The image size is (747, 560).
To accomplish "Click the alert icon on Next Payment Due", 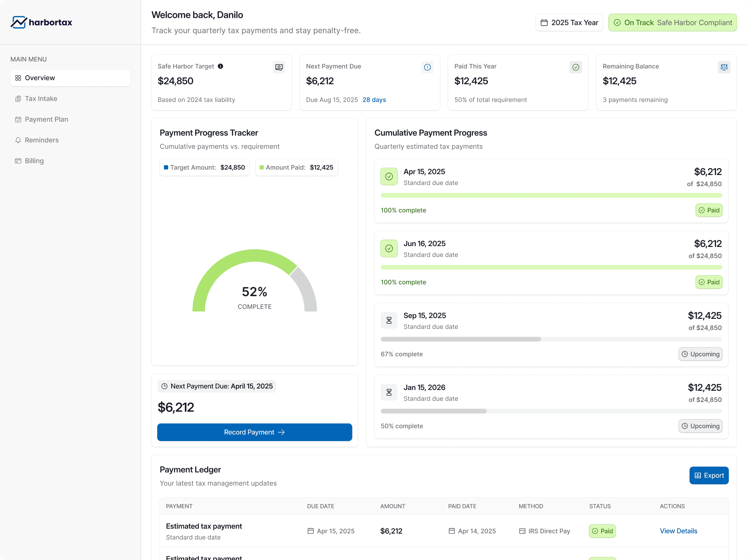I will coord(427,67).
